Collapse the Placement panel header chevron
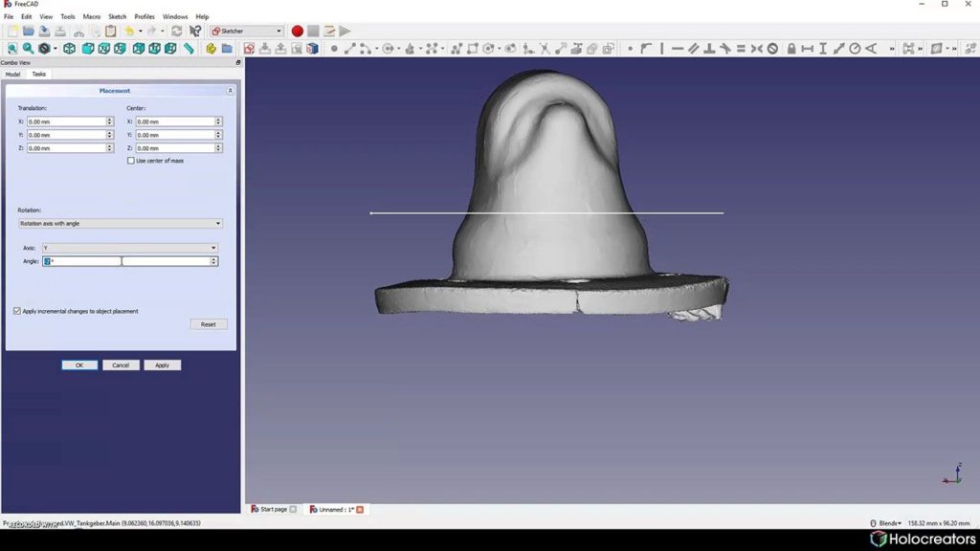 click(x=230, y=91)
